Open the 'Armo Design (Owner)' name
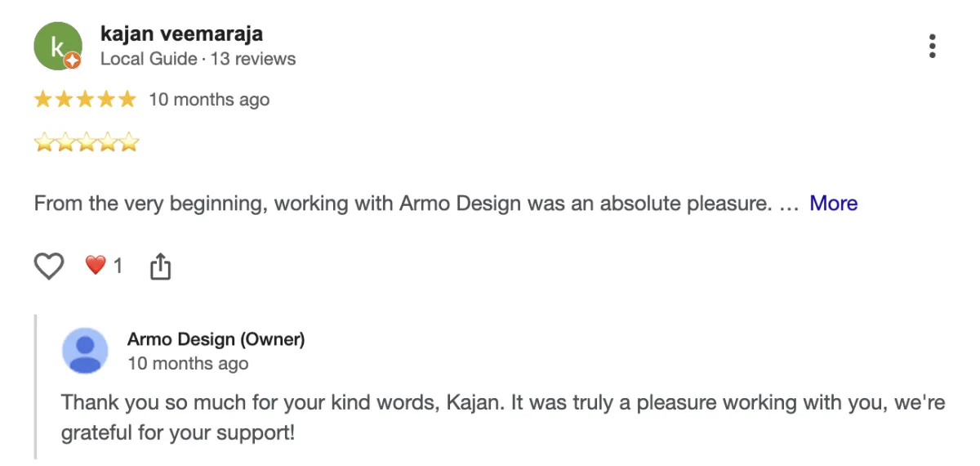Viewport: 980px width, 466px height. point(216,339)
